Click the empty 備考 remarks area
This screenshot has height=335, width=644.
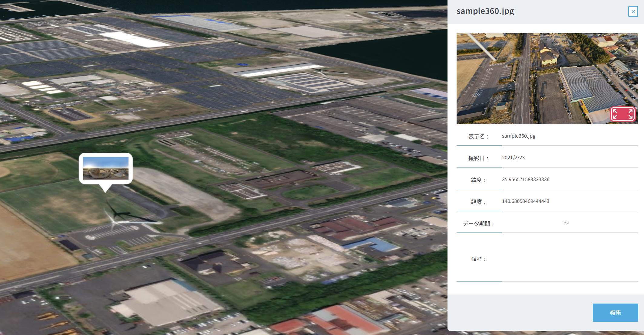pos(569,259)
